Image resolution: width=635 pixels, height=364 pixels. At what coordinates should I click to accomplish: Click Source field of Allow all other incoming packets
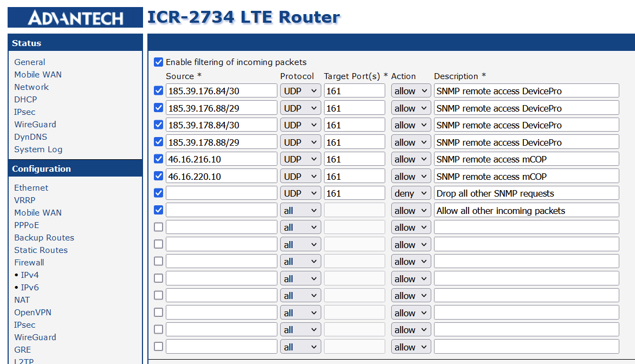point(222,211)
